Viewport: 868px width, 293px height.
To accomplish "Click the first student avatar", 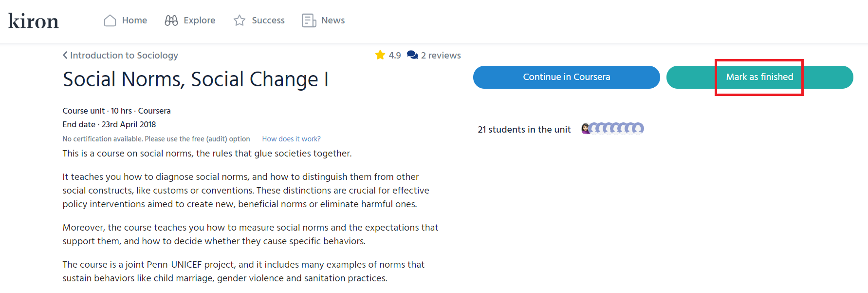I will pos(585,128).
